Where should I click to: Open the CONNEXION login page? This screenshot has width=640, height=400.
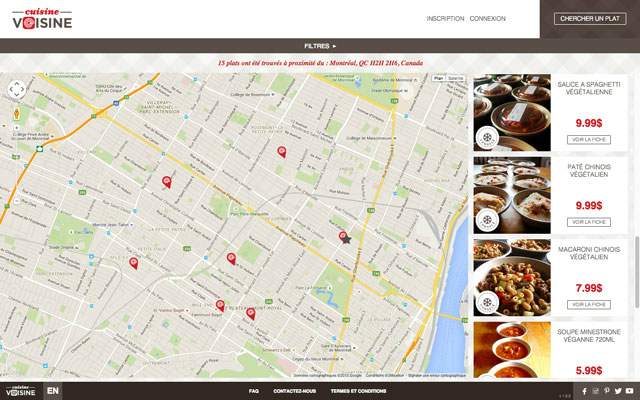point(487,19)
